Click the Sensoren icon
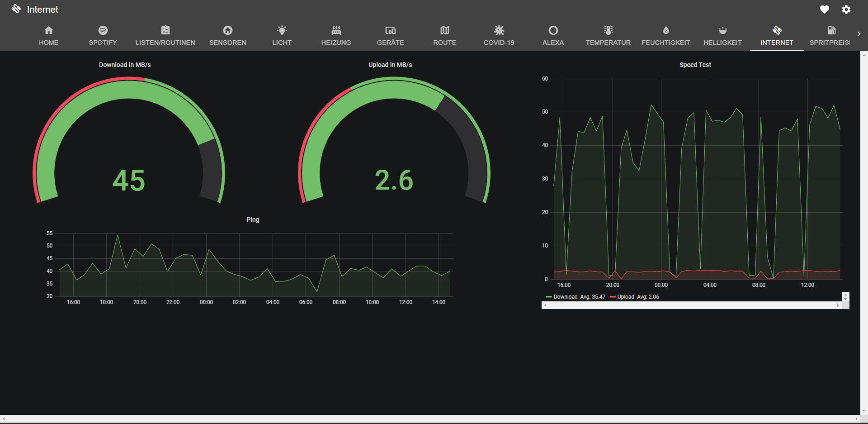This screenshot has height=424, width=868. [228, 30]
